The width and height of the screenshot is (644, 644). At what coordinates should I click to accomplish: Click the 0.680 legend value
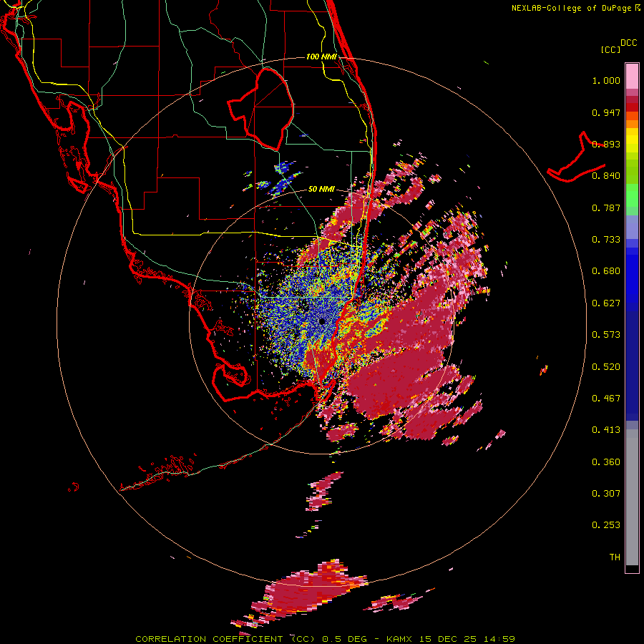606,271
